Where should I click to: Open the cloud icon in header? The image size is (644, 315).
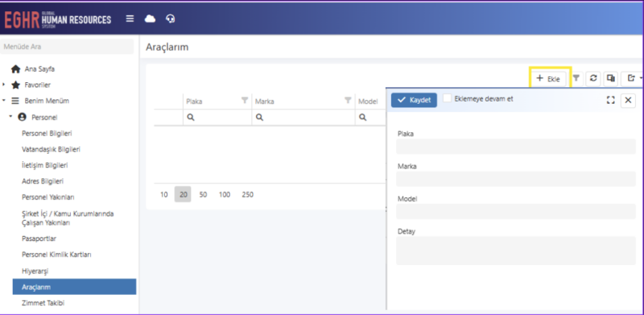pyautogui.click(x=150, y=19)
